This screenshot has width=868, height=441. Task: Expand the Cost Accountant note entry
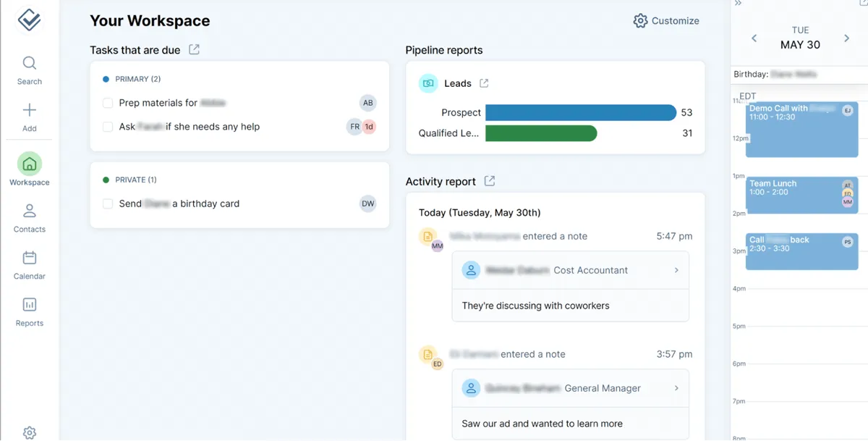(x=677, y=269)
